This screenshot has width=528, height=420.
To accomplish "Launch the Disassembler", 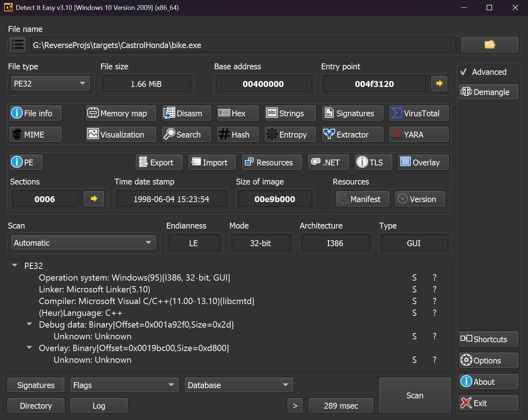I will pyautogui.click(x=186, y=113).
